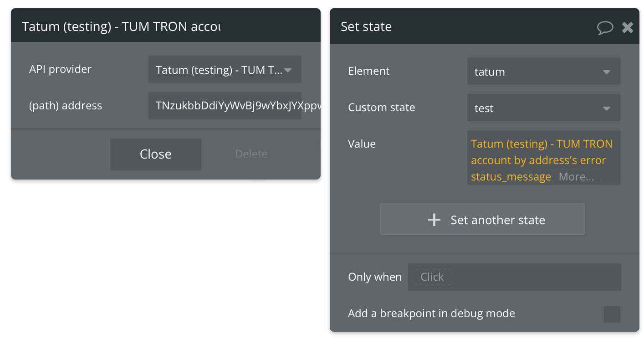644x339 pixels.
Task: Open the API provider dropdown
Action: click(x=225, y=69)
